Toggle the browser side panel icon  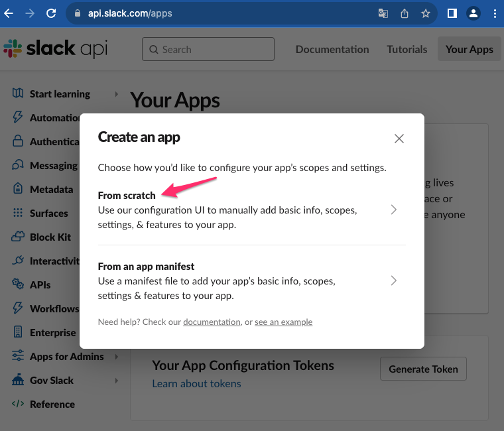(452, 13)
